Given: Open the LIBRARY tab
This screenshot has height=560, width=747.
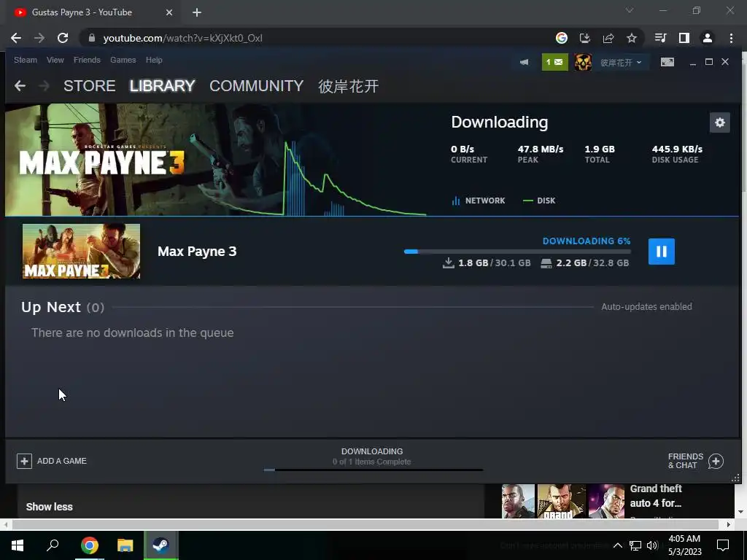Looking at the screenshot, I should pyautogui.click(x=163, y=86).
